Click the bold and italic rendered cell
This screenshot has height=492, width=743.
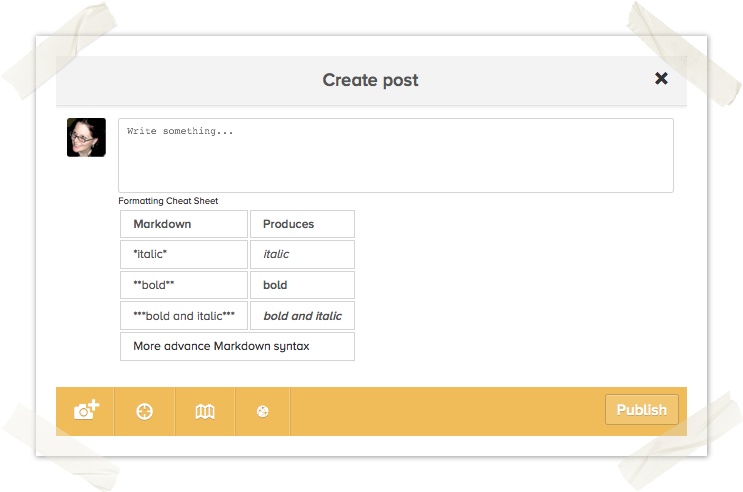coord(301,316)
